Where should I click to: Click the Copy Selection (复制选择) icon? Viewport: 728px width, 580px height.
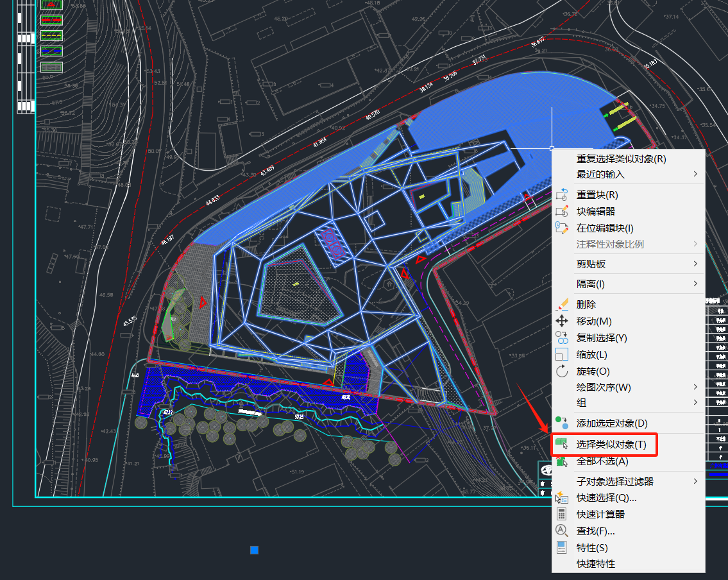(562, 337)
